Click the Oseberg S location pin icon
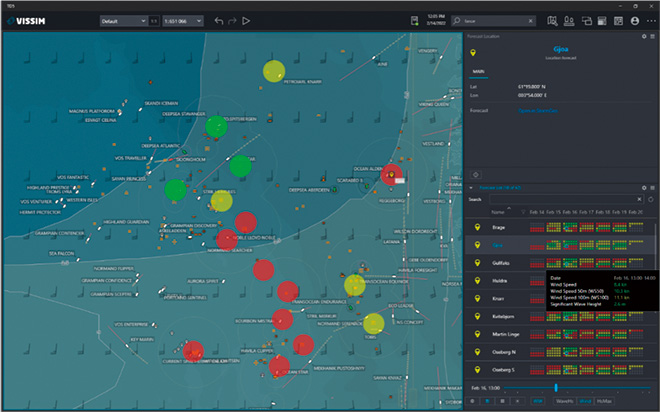Image resolution: width=660 pixels, height=412 pixels. (x=477, y=369)
